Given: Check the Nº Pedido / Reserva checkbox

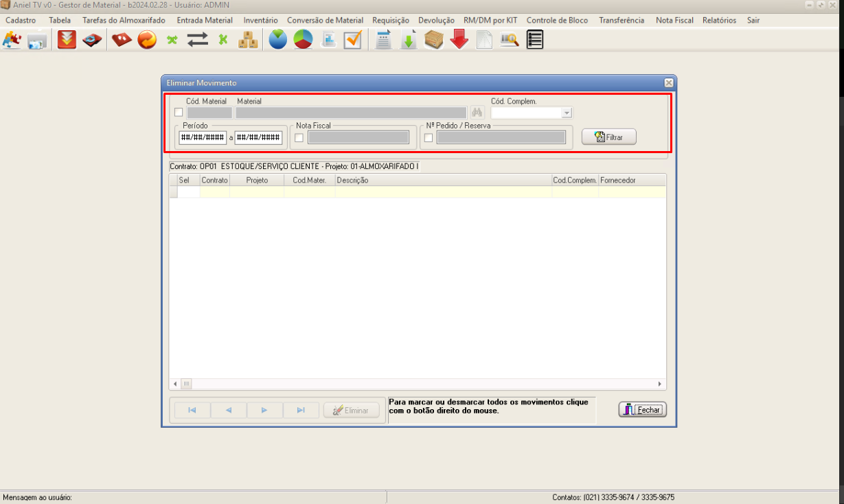Looking at the screenshot, I should pyautogui.click(x=429, y=138).
